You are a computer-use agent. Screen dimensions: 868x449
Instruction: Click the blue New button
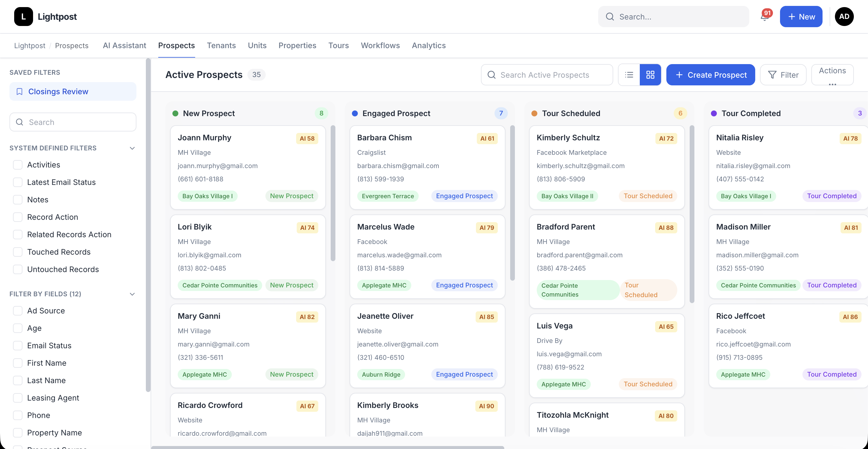(801, 17)
